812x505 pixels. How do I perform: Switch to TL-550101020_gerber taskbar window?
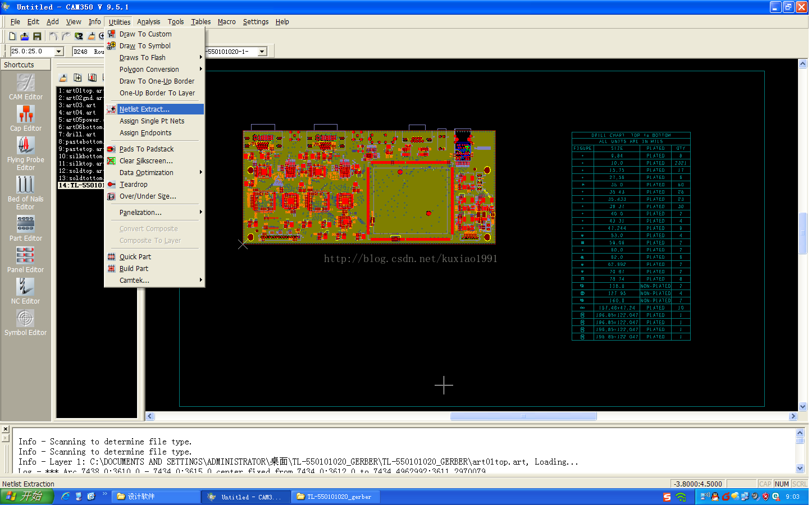pyautogui.click(x=336, y=497)
